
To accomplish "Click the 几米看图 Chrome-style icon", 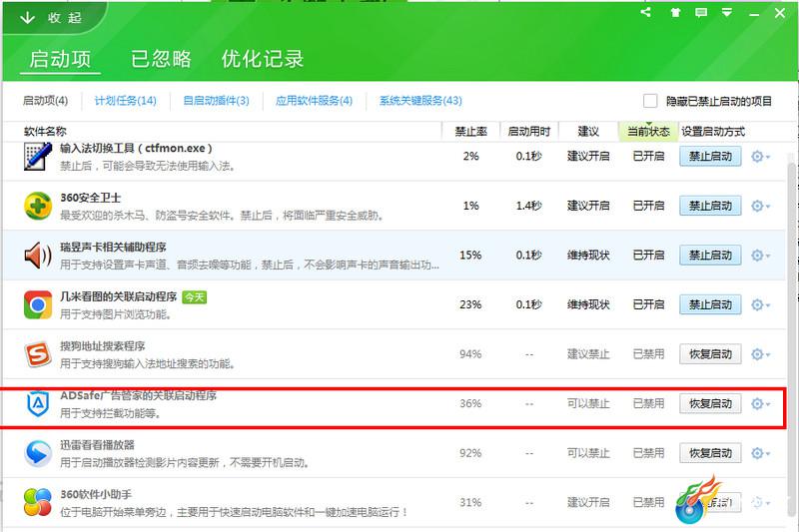I will tap(38, 304).
